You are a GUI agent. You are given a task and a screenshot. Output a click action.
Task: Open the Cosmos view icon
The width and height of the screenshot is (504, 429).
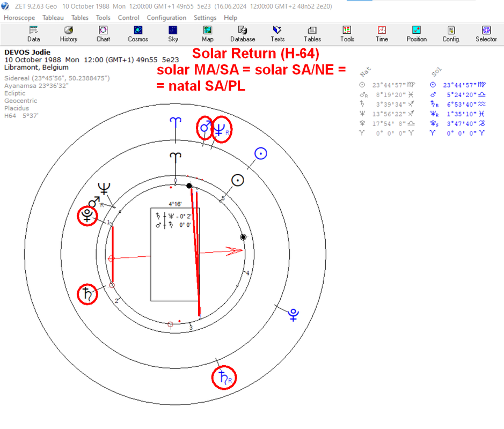click(x=138, y=34)
